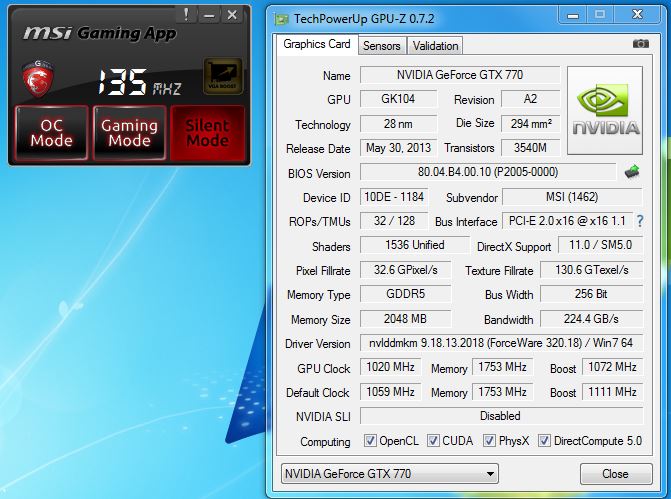Click the GPU-Z screenshot camera icon
The image size is (671, 499).
pyautogui.click(x=641, y=44)
